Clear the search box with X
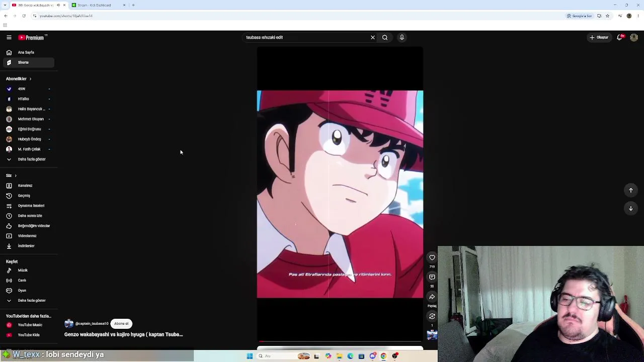 (x=373, y=37)
